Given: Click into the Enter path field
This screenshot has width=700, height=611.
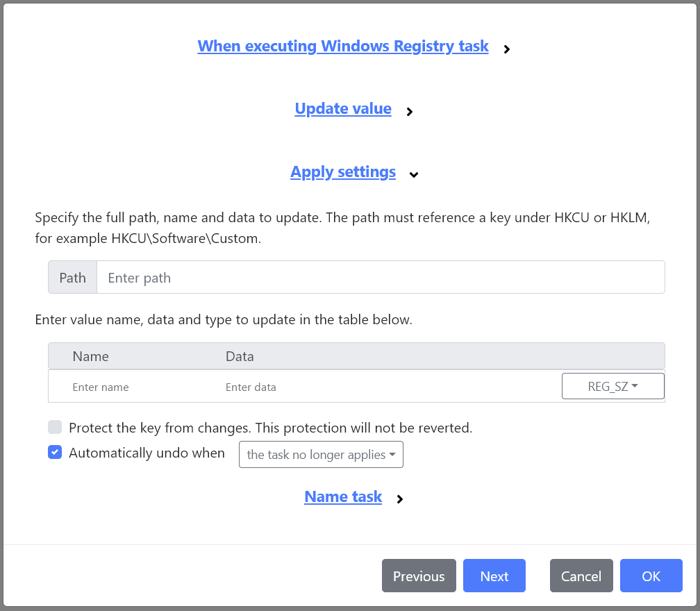Looking at the screenshot, I should click(x=278, y=277).
